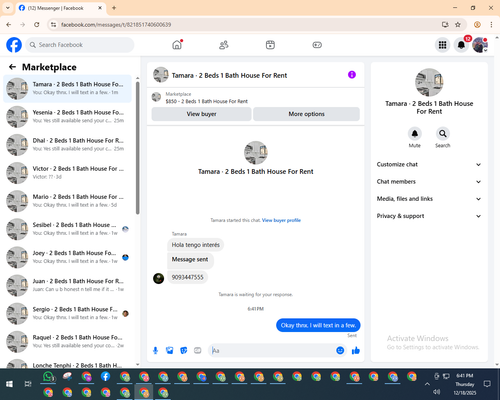Viewport: 500px width, 400px height.
Task: Open Sesibel conversation in the list
Action: (67, 229)
